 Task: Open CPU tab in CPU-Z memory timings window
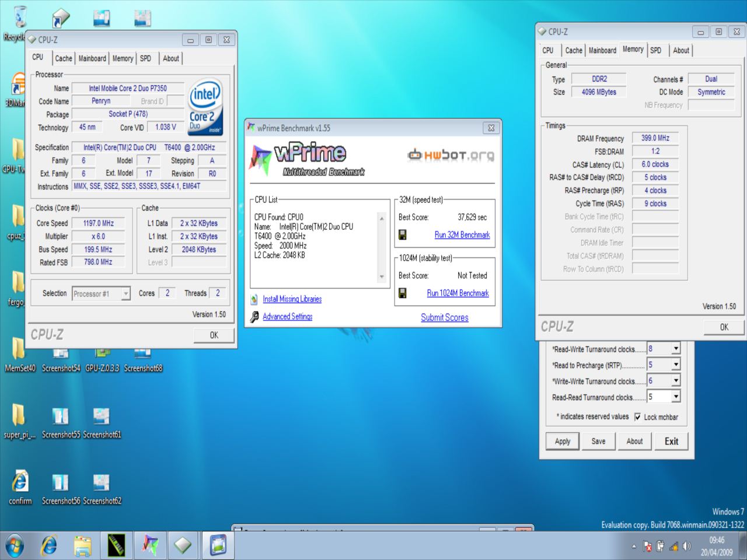(548, 50)
